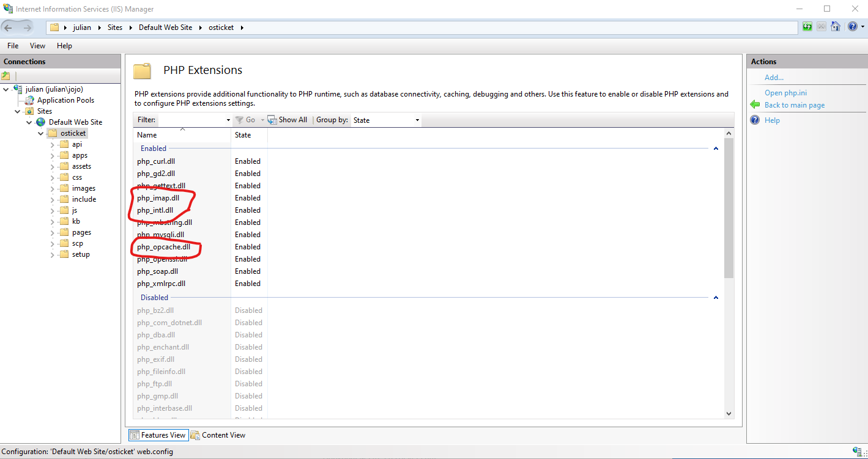Select disabled php_fileinfo.dll row
This screenshot has height=459, width=868.
click(x=161, y=372)
